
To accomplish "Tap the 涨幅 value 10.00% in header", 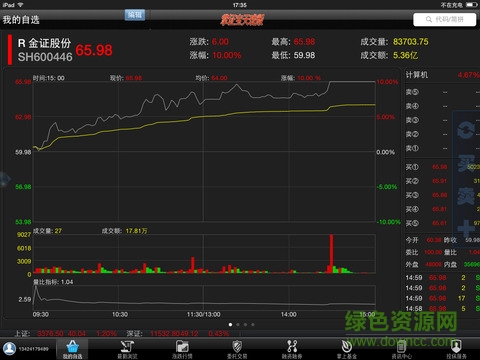I will [227, 55].
